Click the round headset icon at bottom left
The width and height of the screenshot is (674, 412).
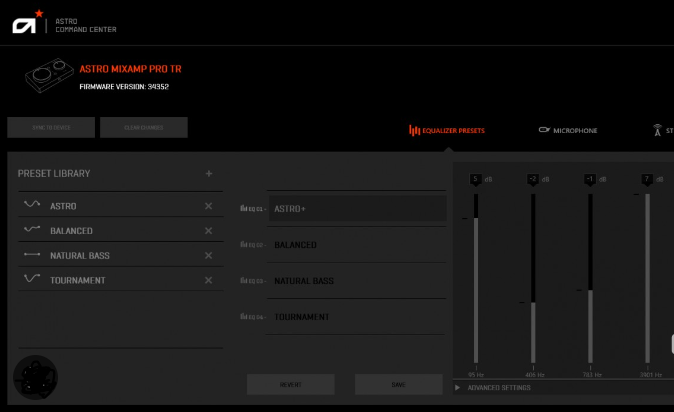(x=35, y=377)
